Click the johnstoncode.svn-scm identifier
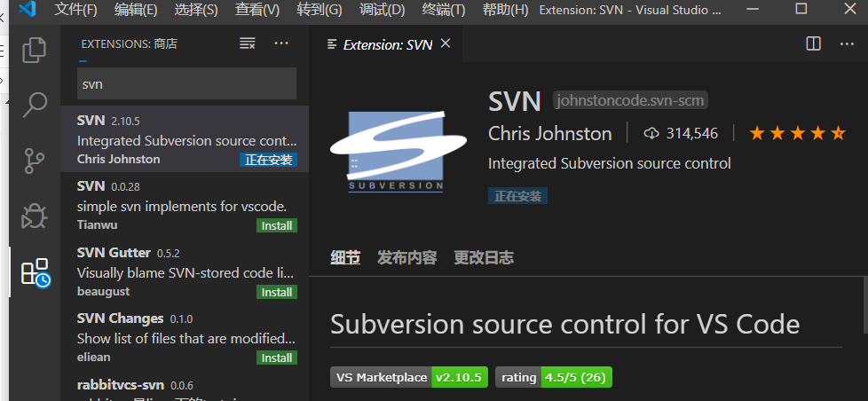Screen dimensions: 868x401 (630, 100)
